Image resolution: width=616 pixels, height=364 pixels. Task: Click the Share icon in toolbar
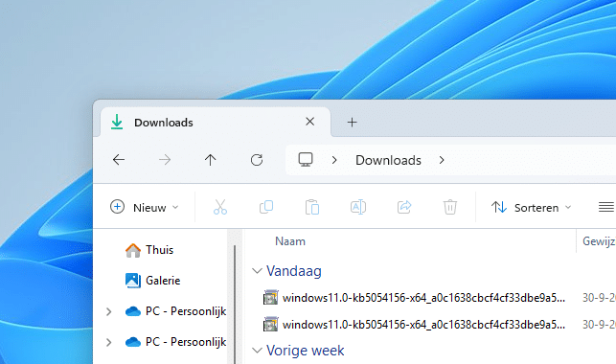tap(404, 207)
